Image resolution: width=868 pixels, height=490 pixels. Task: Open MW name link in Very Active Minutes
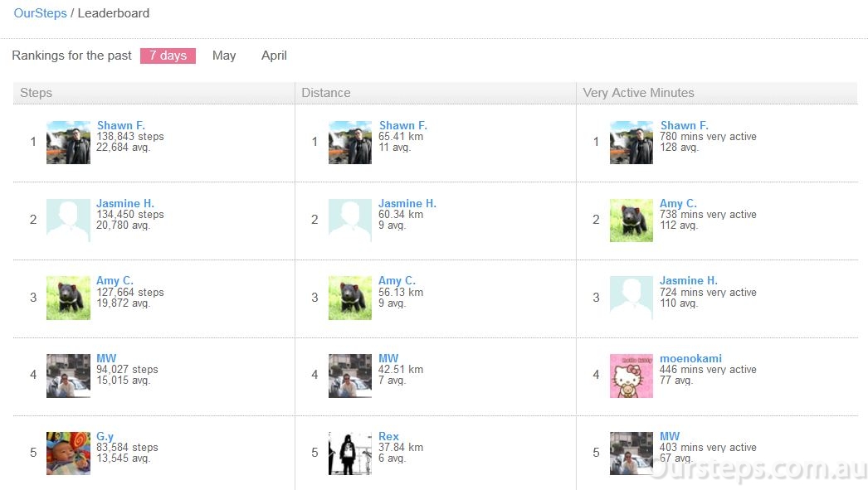click(x=670, y=436)
